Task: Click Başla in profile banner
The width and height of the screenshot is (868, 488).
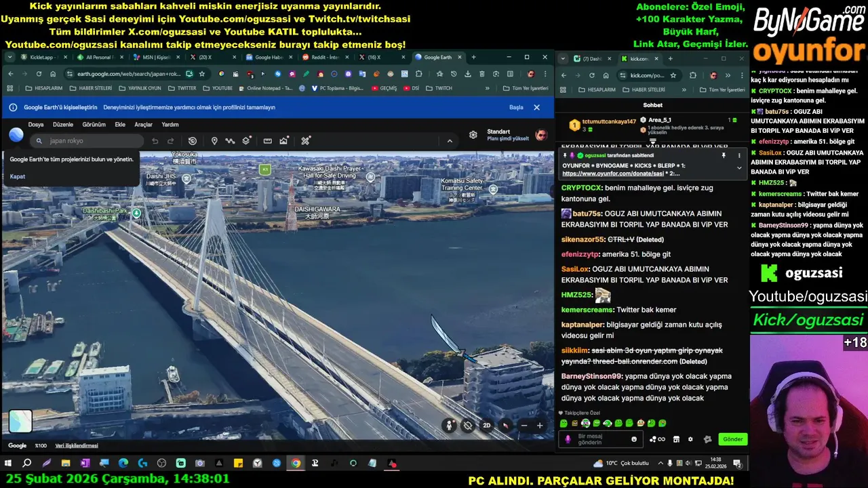Action: (516, 107)
